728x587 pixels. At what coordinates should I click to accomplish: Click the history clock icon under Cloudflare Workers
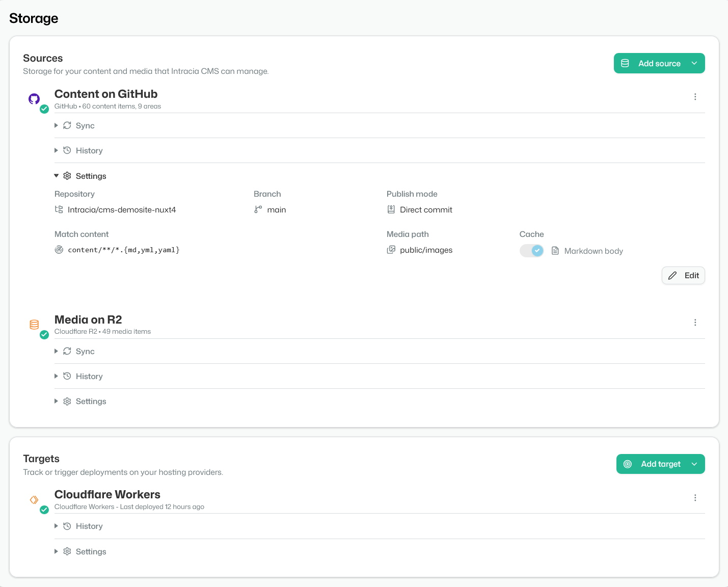(x=67, y=526)
